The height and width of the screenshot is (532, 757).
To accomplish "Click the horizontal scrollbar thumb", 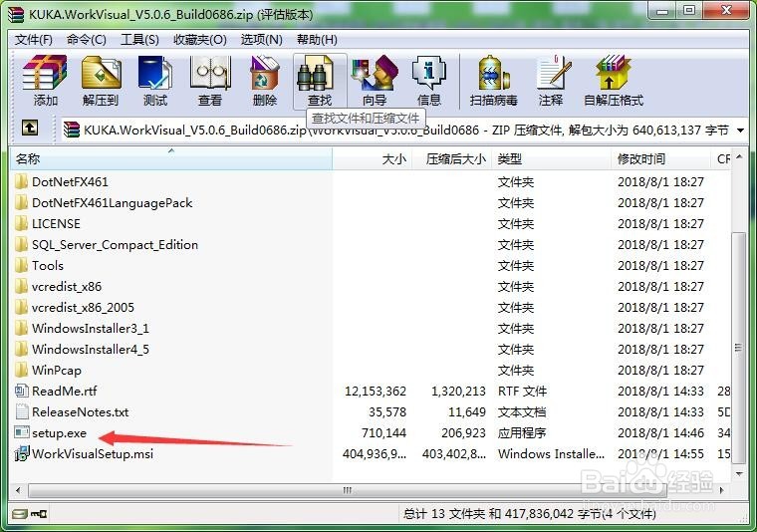I will [x=348, y=490].
